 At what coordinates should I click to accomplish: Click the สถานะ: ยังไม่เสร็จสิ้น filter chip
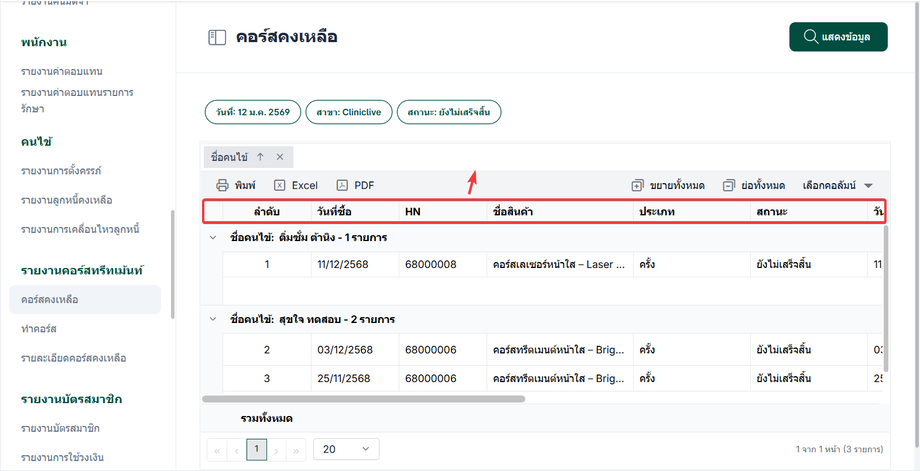click(x=449, y=112)
